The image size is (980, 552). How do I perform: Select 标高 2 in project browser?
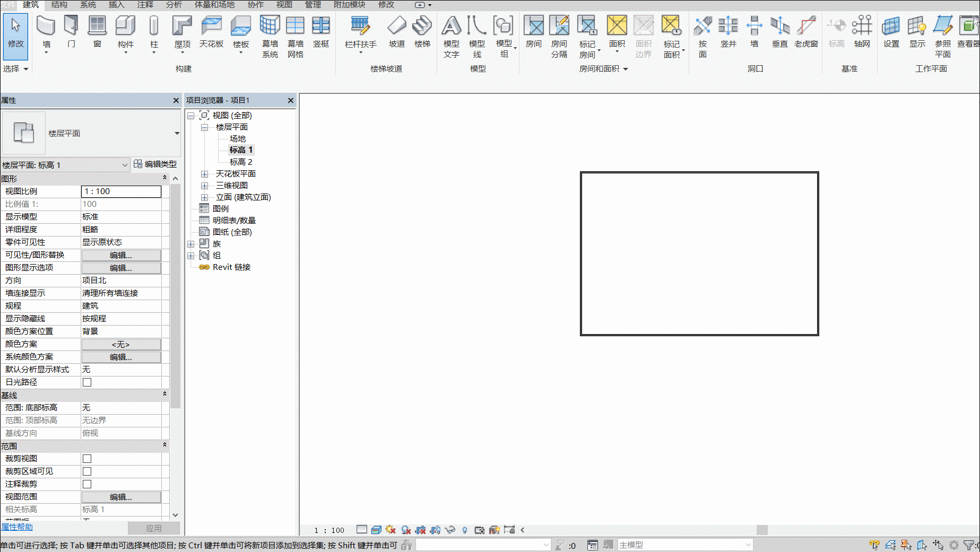tap(241, 162)
